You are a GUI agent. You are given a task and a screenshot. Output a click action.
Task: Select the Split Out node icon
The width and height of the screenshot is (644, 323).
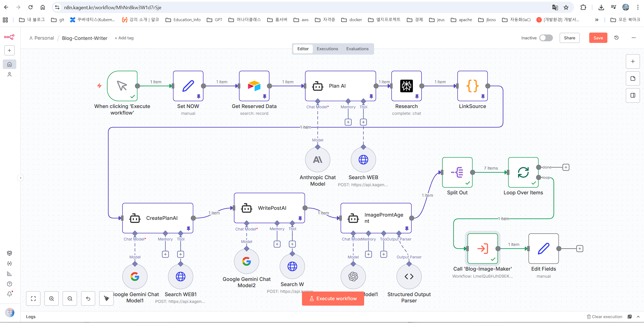(457, 172)
